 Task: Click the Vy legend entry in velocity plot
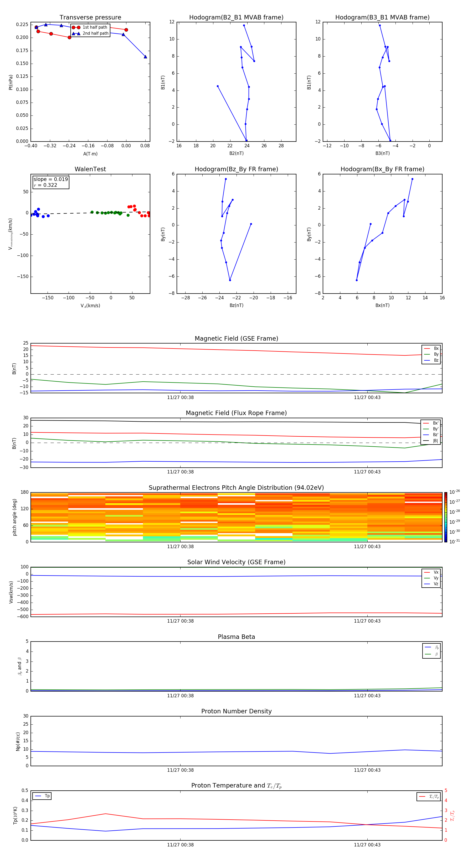pyautogui.click(x=431, y=578)
